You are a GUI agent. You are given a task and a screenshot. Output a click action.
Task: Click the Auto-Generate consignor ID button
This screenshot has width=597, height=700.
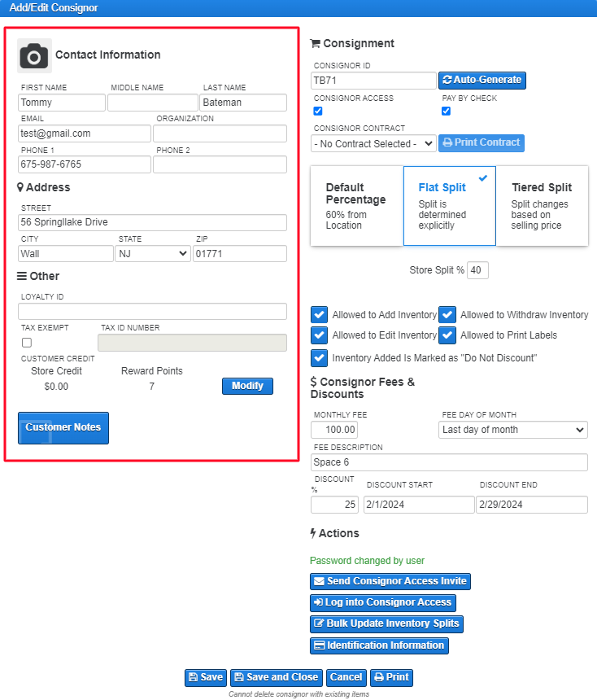tap(482, 81)
